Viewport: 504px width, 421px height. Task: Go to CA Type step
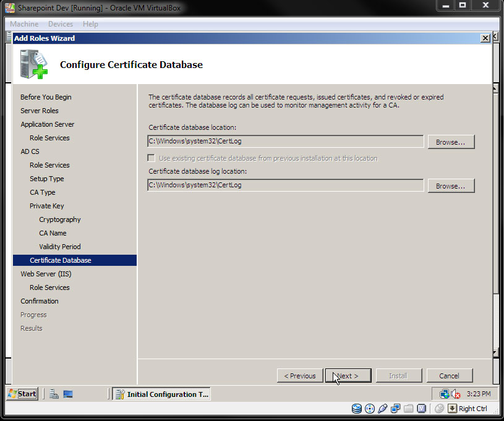(x=43, y=192)
